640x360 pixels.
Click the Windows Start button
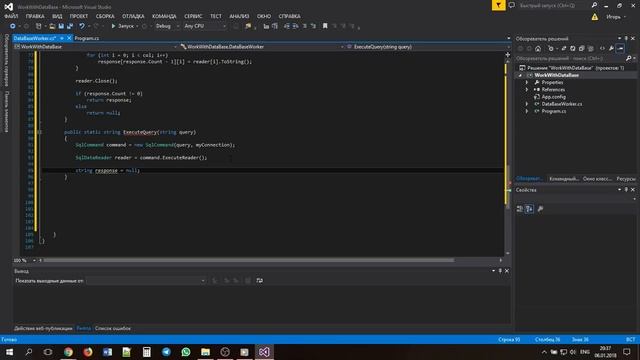tap(9, 352)
